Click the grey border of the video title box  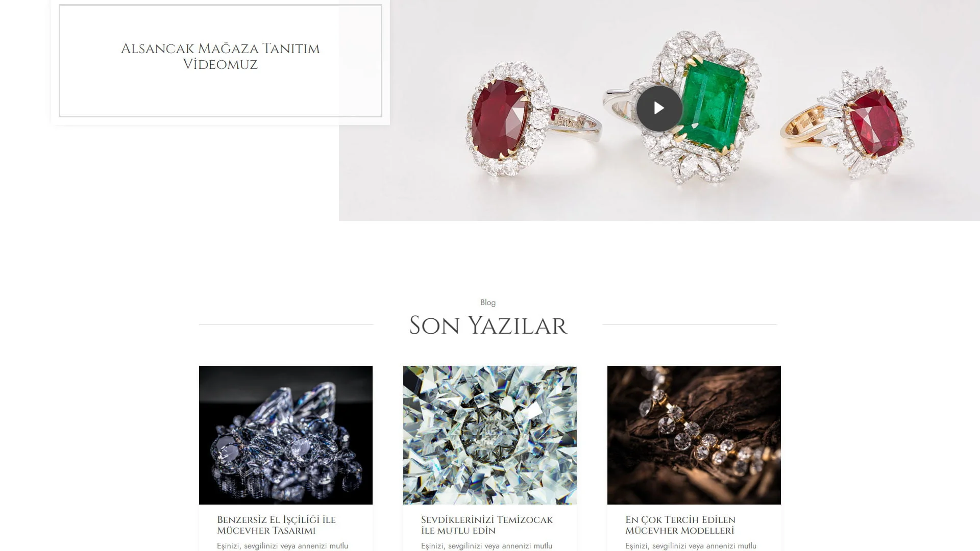click(220, 116)
